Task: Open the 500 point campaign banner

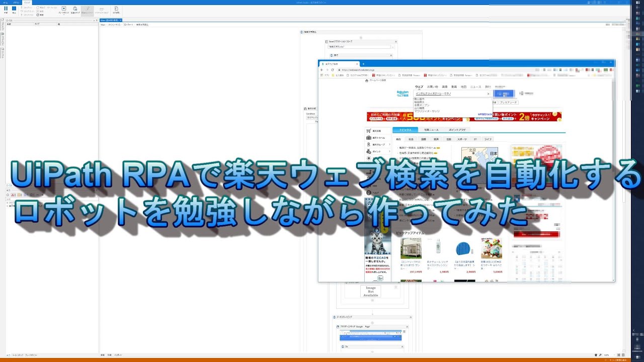Action: 415,117
